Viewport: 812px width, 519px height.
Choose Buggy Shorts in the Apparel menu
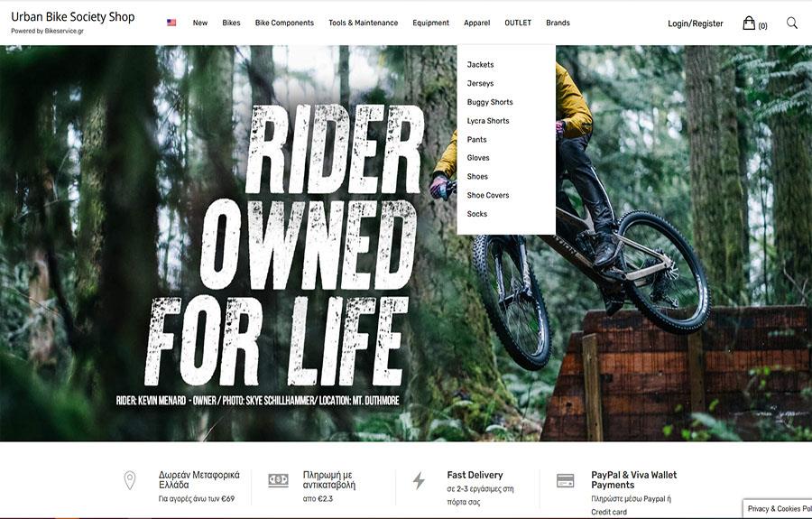click(x=490, y=102)
